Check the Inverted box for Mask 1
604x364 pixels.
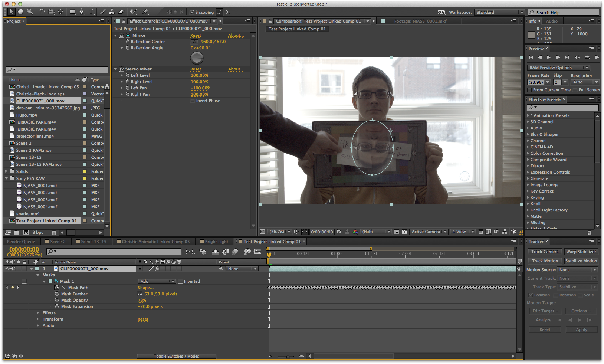(181, 281)
